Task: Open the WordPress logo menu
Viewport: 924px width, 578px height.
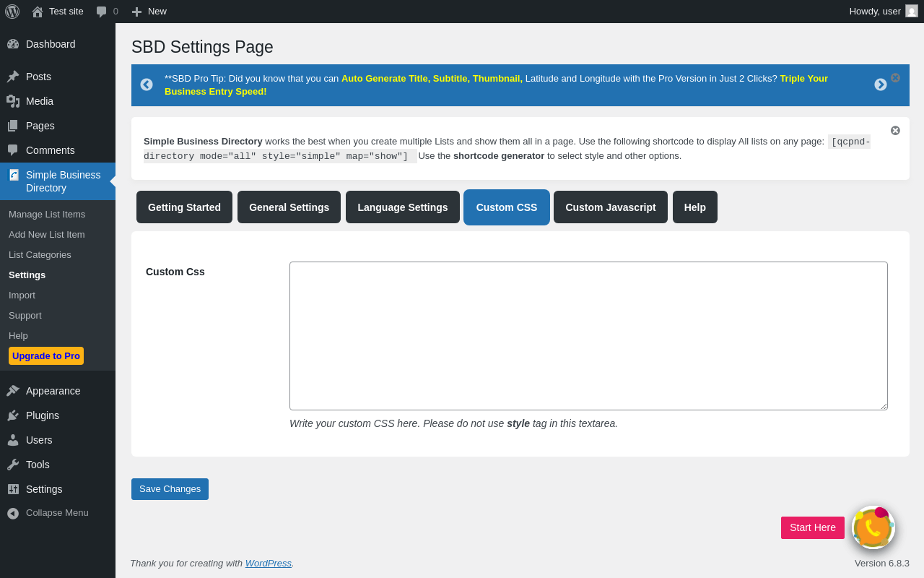Action: (12, 12)
